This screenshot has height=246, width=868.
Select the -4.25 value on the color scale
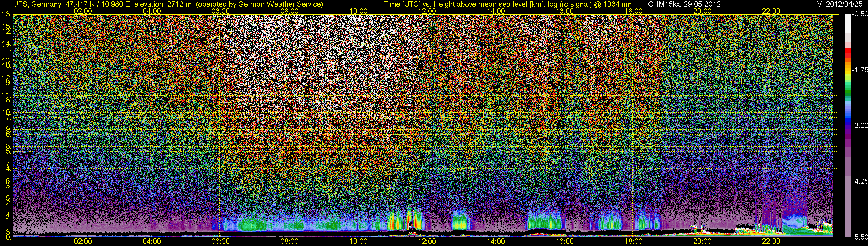click(x=860, y=182)
